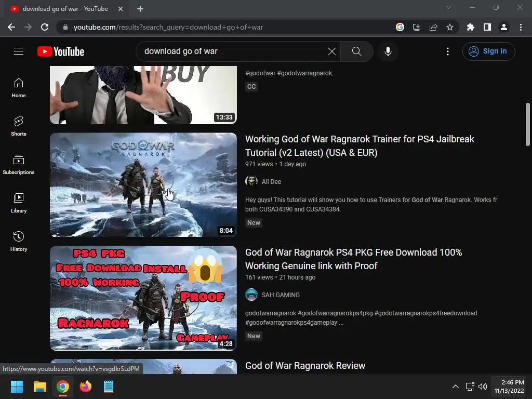Image resolution: width=532 pixels, height=399 pixels.
Task: Open the Extensions puzzle icon
Action: (x=471, y=27)
